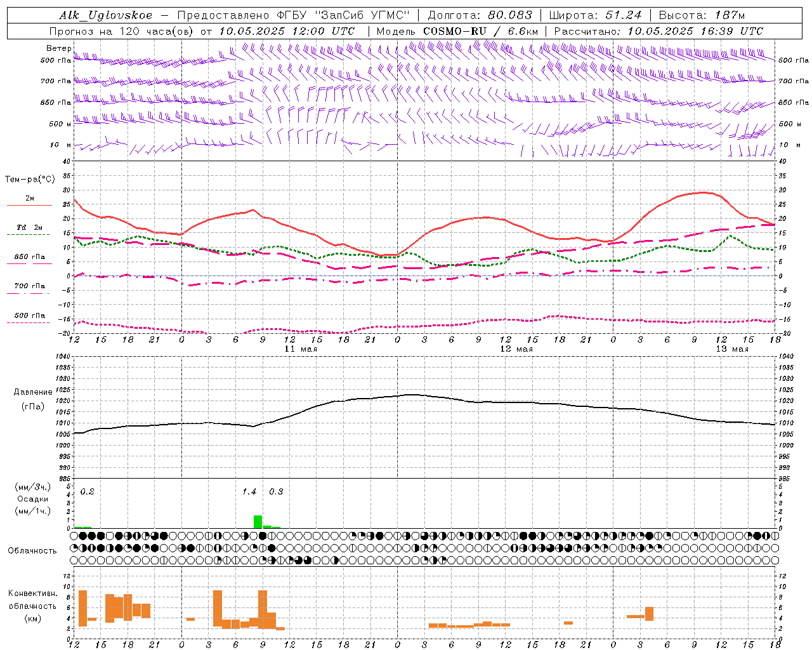Click the Td 2м legend entry
Viewport: 812px width, 650px height.
pyautogui.click(x=29, y=227)
